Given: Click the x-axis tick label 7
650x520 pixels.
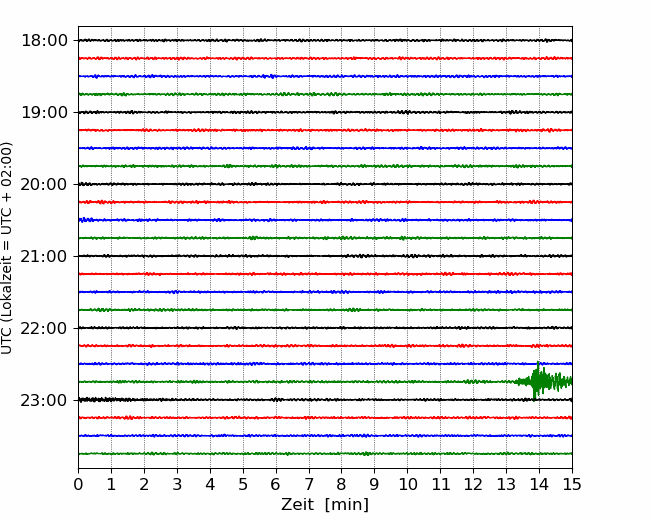Looking at the screenshot, I should (309, 484).
